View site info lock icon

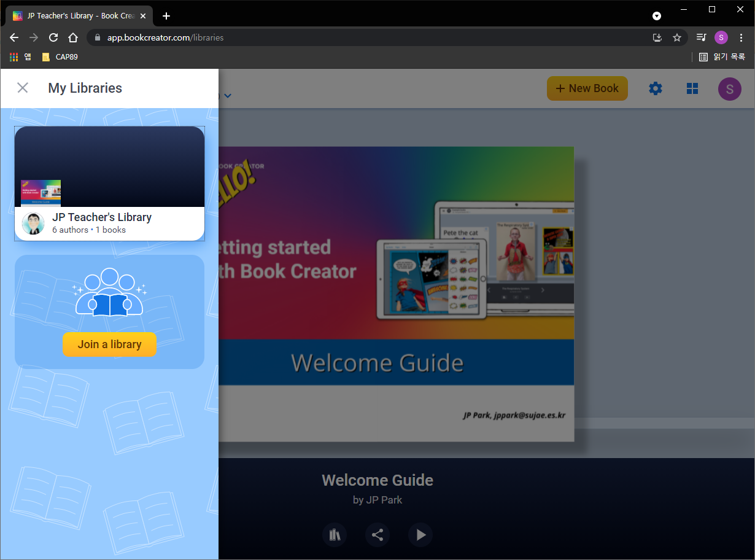[98, 37]
